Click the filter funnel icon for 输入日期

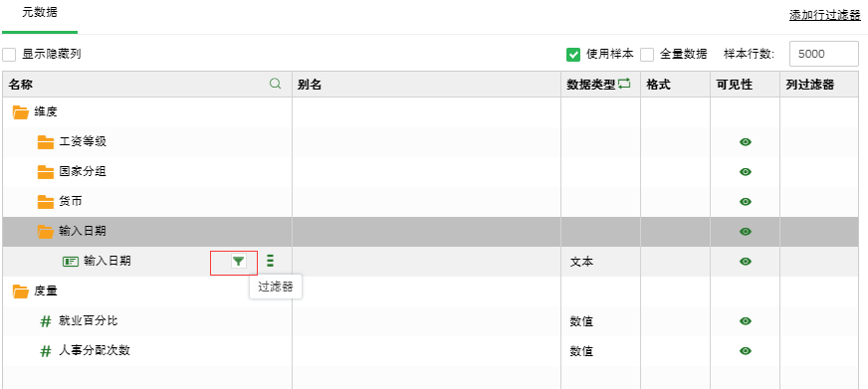coord(238,262)
